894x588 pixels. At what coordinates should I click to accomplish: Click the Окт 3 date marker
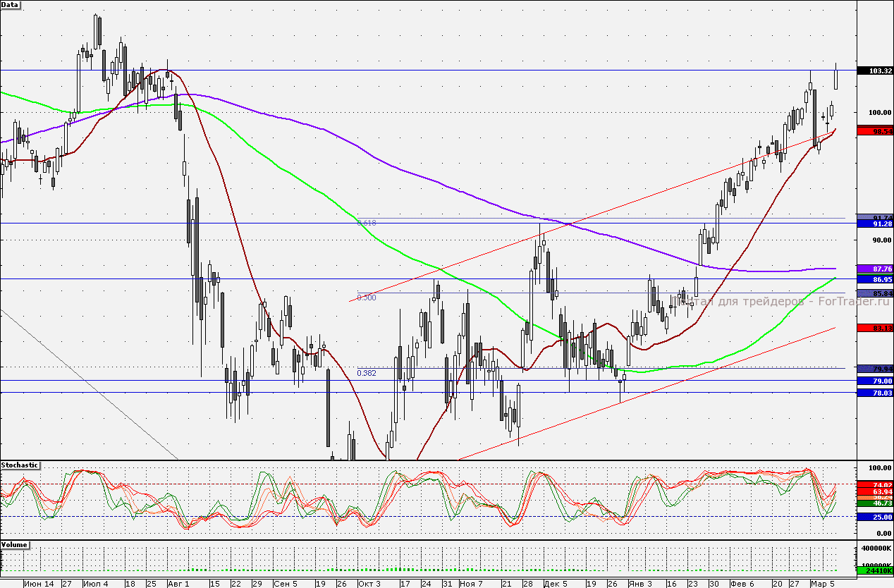click(x=369, y=584)
